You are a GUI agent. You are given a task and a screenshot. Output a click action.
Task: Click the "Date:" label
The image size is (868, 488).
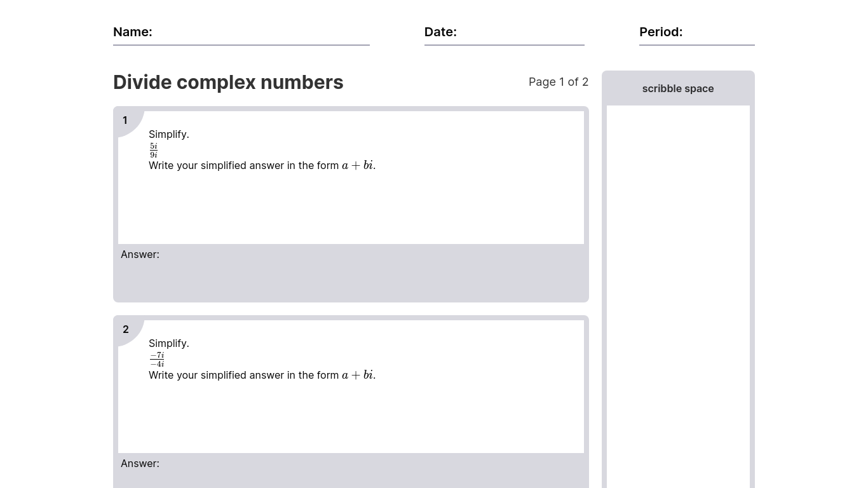440,32
